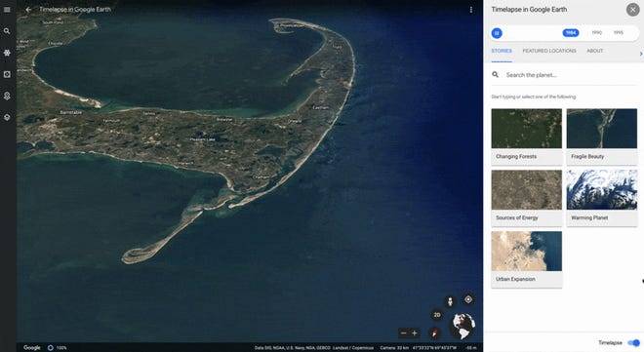Image resolution: width=644 pixels, height=352 pixels.
Task: Pause the timelapse playback
Action: (x=497, y=33)
